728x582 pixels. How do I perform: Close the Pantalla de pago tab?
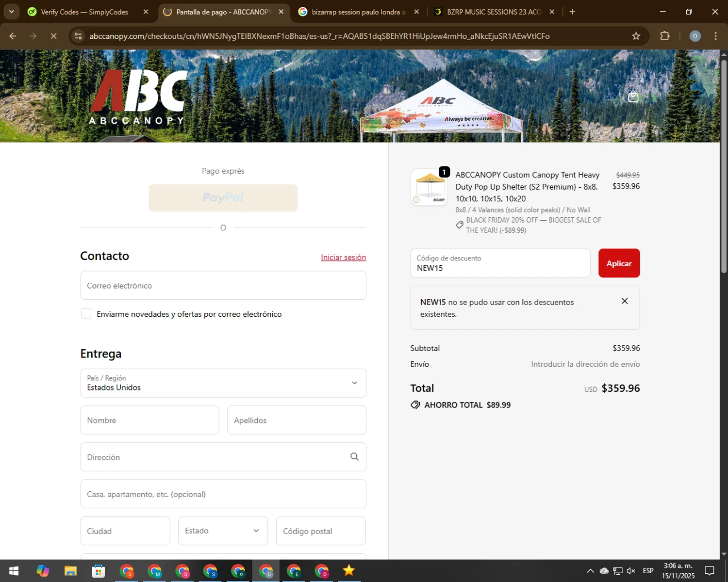click(281, 12)
